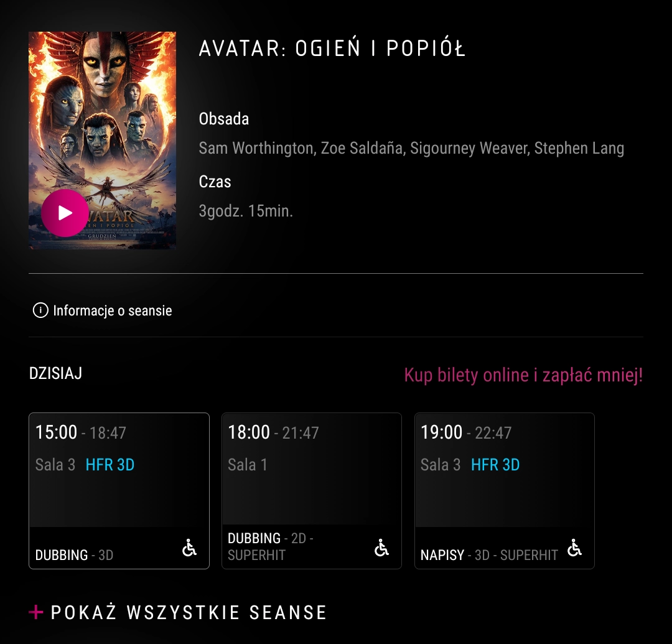Click the HFR 3D label on 15:00 showing

click(110, 465)
